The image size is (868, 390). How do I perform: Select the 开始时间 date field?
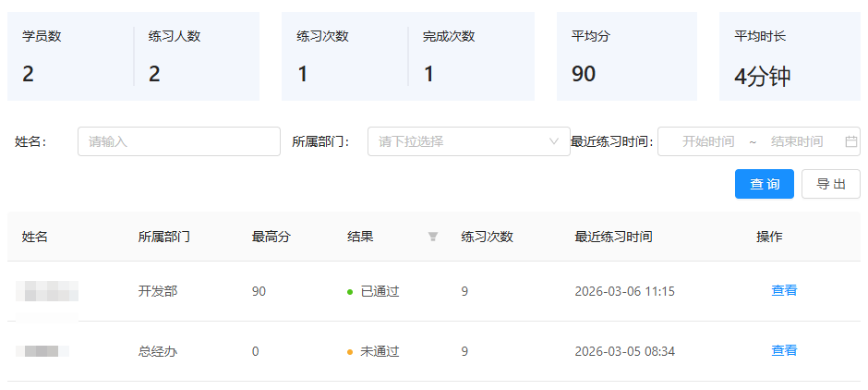707,141
